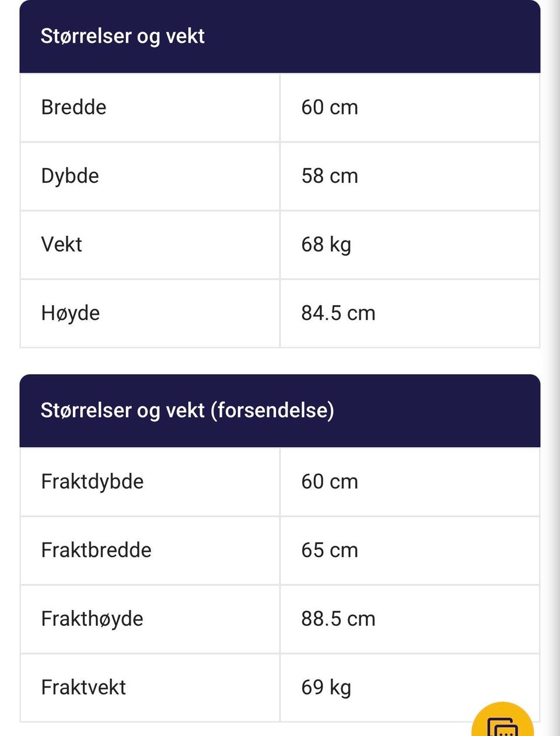Select the 84.5 cm value cell
The width and height of the screenshot is (560, 736).
[410, 313]
